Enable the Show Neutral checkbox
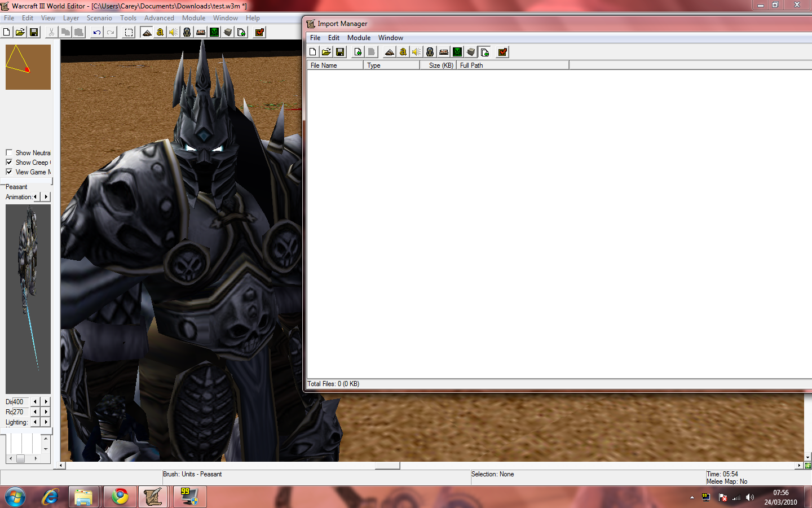This screenshot has height=508, width=812. 9,152
